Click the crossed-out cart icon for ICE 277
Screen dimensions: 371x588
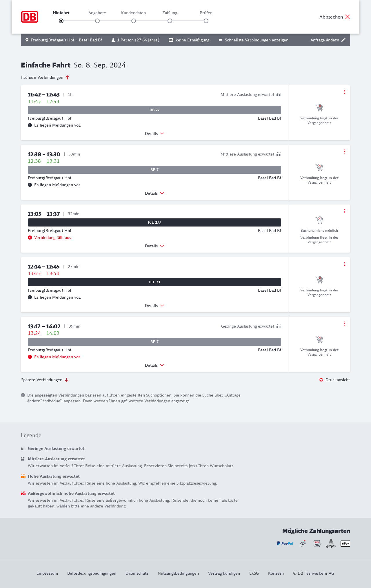(319, 220)
